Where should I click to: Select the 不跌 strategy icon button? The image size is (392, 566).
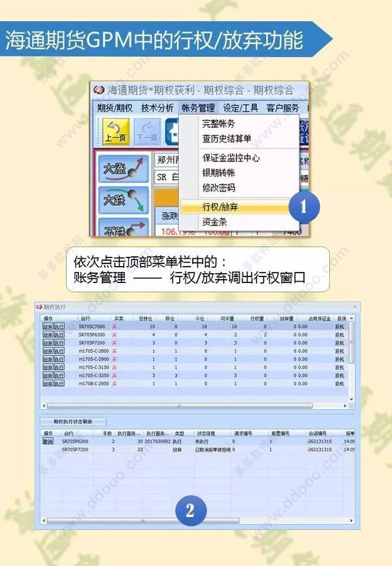123,227
